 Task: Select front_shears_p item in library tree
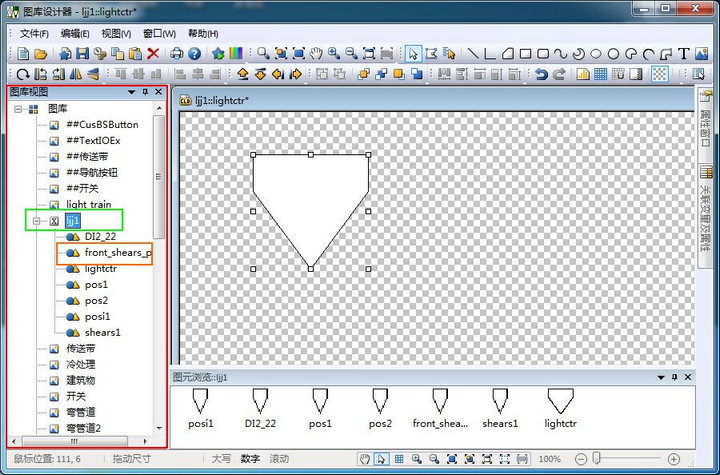tap(117, 253)
